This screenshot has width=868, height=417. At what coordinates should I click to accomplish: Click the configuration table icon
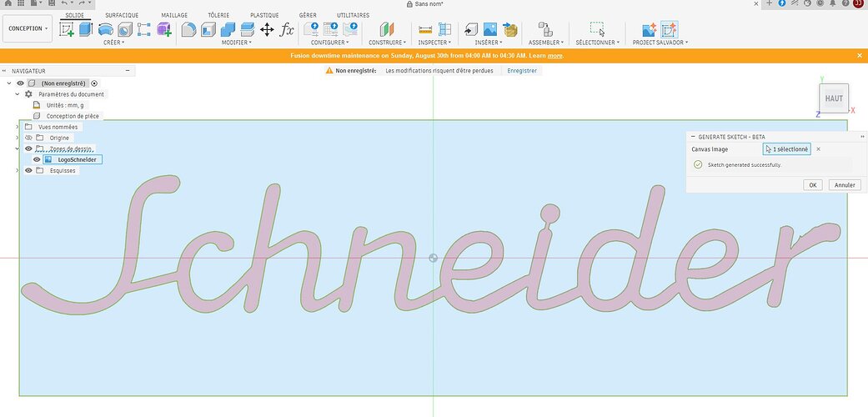330,29
